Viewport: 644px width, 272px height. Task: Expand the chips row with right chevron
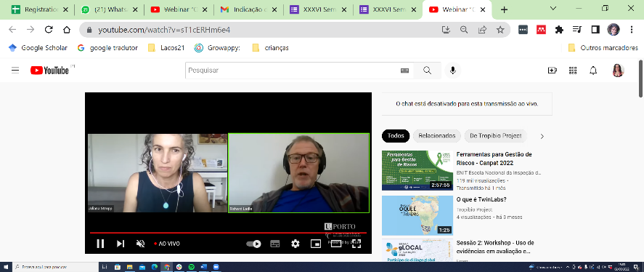542,136
